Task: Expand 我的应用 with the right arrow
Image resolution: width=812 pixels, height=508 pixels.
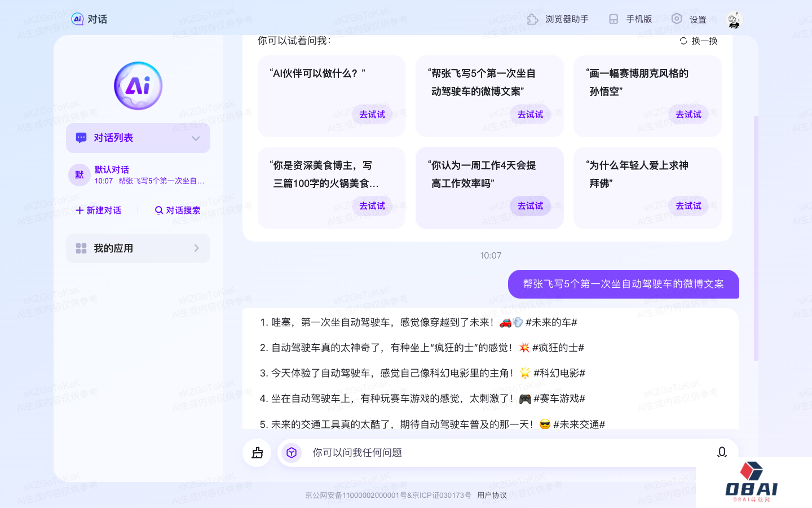Action: click(196, 248)
